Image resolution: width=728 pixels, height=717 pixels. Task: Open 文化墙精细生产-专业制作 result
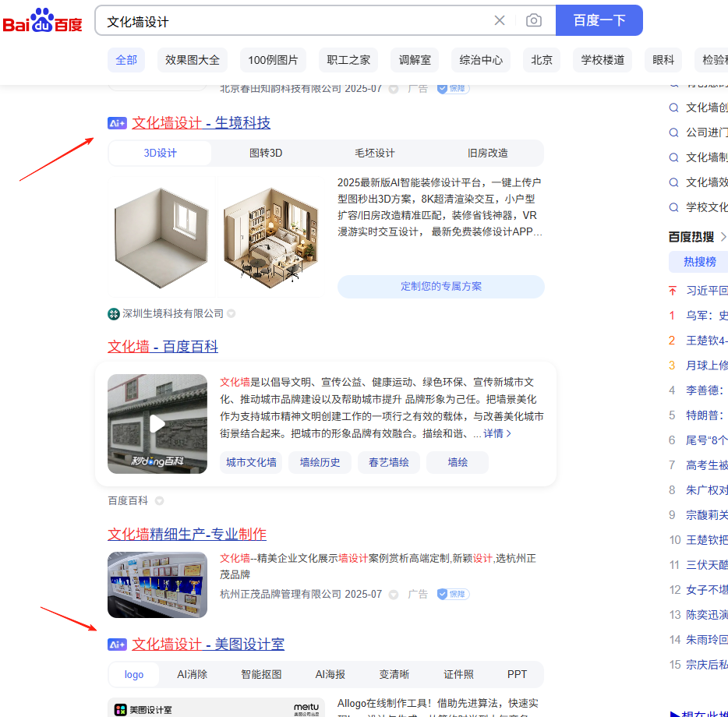point(187,534)
